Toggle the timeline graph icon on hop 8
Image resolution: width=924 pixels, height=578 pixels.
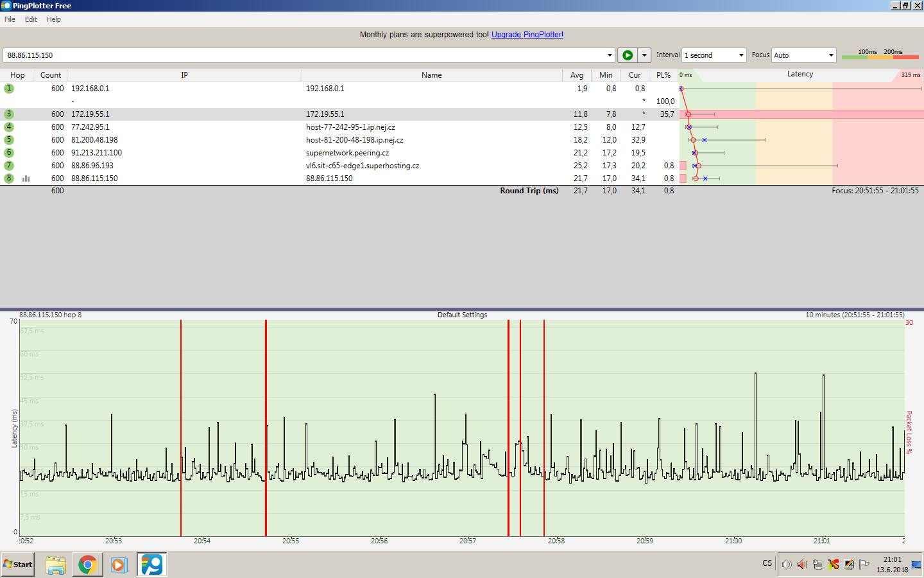point(26,179)
